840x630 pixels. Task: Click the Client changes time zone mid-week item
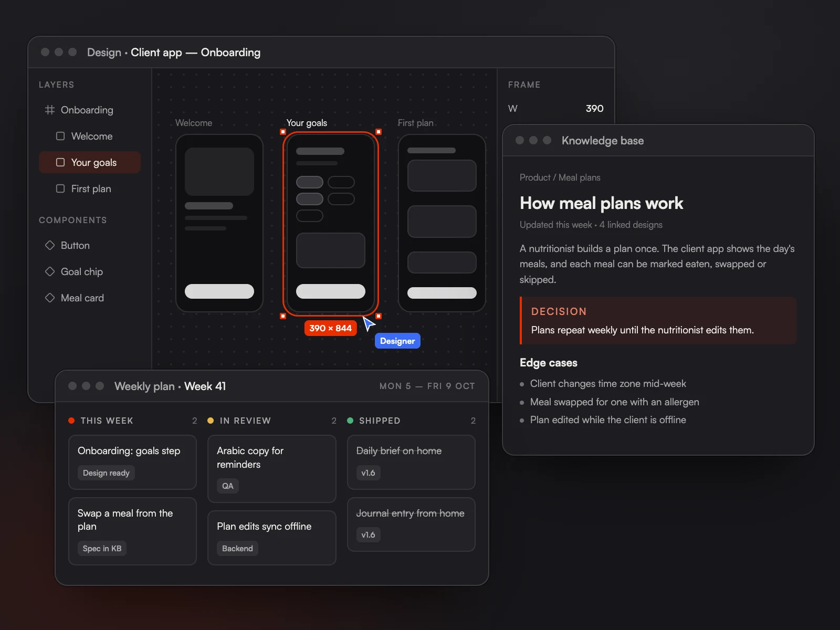point(608,384)
